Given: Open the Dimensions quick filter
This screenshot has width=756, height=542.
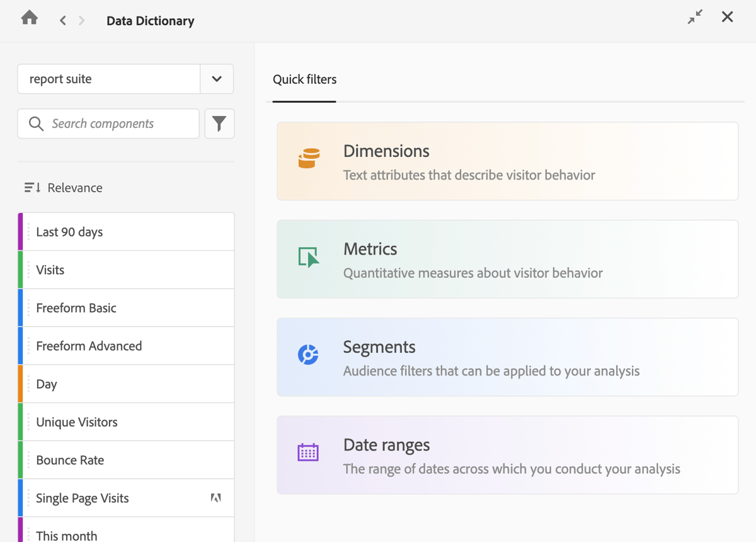Looking at the screenshot, I should coord(507,161).
